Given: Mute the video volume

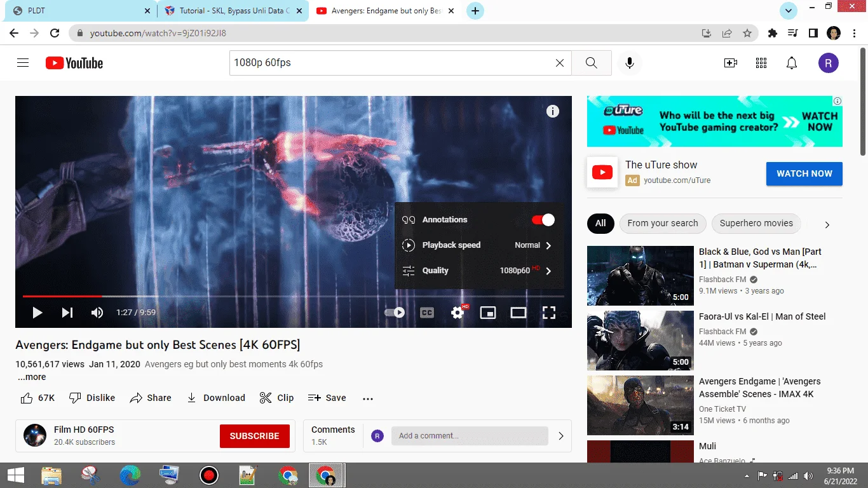Looking at the screenshot, I should point(97,313).
